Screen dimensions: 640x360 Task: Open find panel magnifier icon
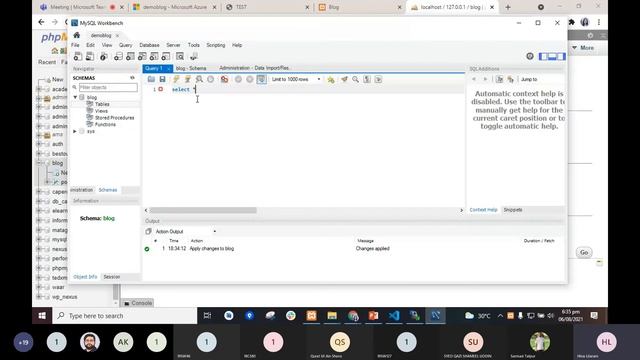tap(356, 79)
